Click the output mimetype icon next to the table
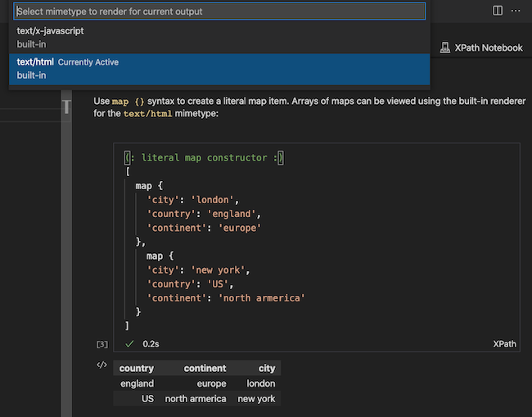 tap(101, 365)
